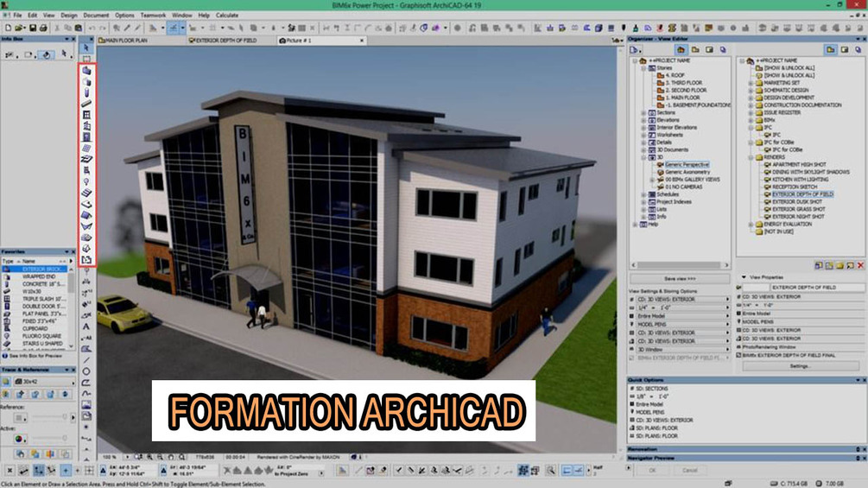Delete view using red X icon

tap(860, 265)
